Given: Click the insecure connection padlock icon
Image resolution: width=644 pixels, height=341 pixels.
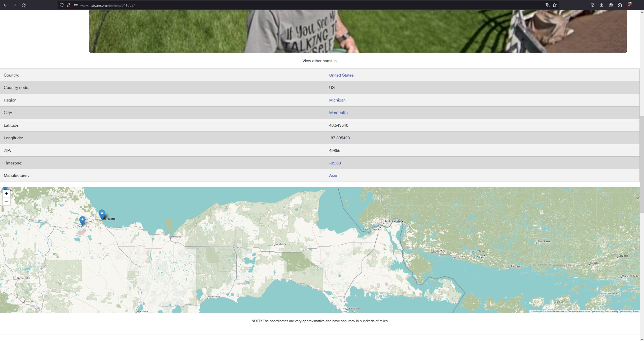Looking at the screenshot, I should 68,5.
